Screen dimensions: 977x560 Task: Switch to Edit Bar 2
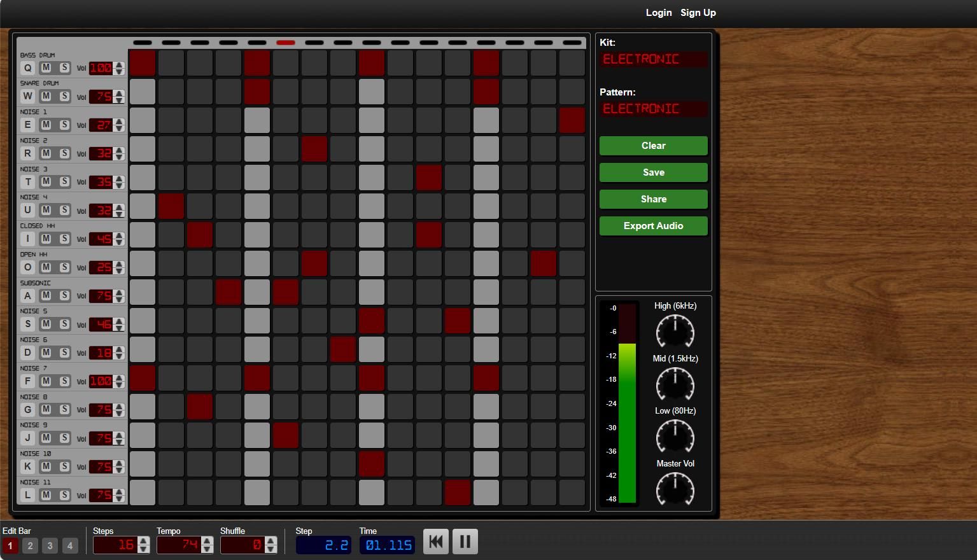pyautogui.click(x=29, y=545)
